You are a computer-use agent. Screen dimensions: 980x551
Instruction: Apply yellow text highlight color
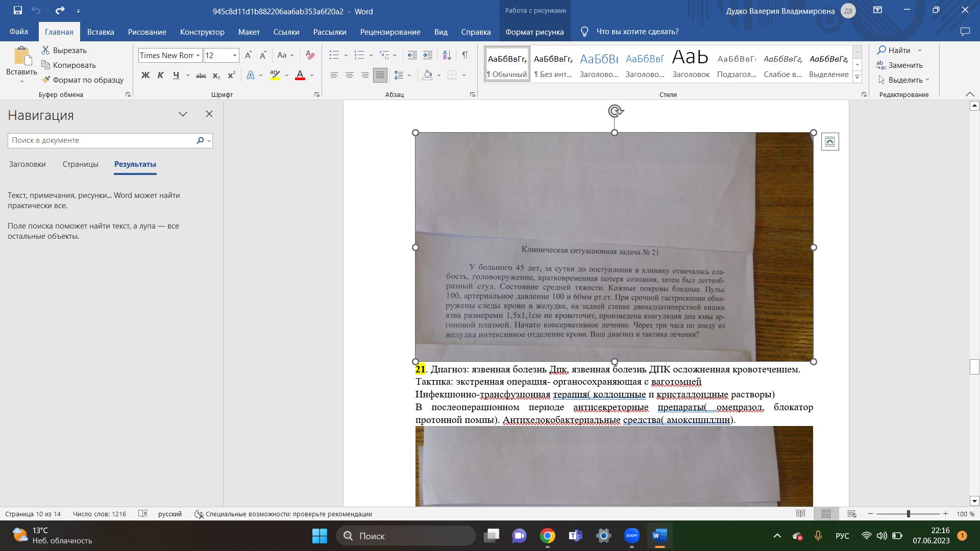point(275,75)
